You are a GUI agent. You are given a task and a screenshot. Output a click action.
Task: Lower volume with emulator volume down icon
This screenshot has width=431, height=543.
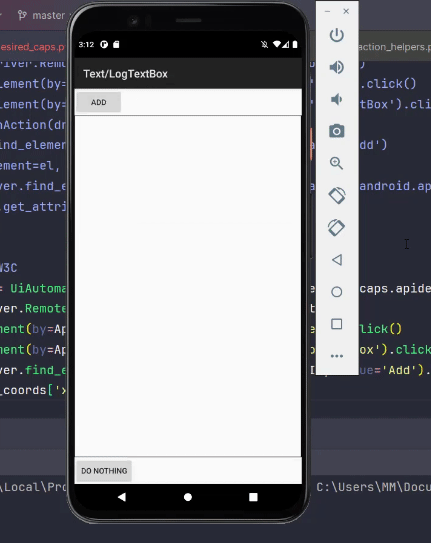coord(336,99)
